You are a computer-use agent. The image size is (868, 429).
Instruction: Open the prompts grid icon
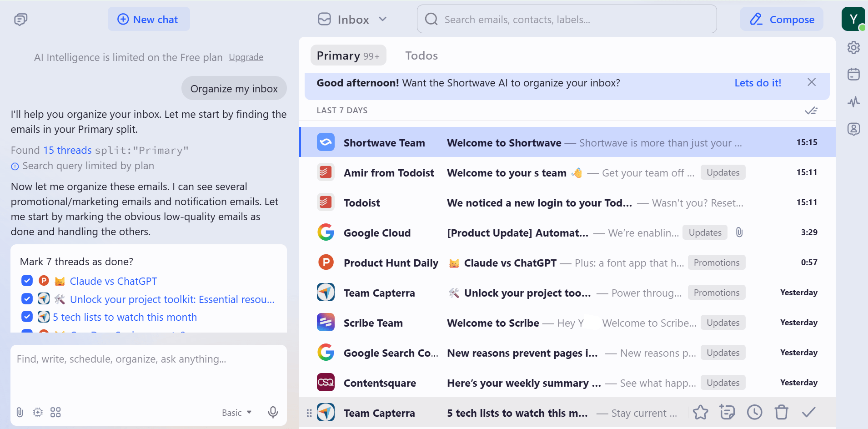(x=55, y=412)
